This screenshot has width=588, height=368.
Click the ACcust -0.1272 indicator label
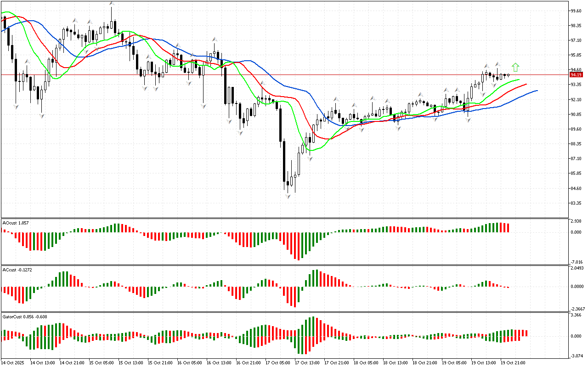coord(17,270)
